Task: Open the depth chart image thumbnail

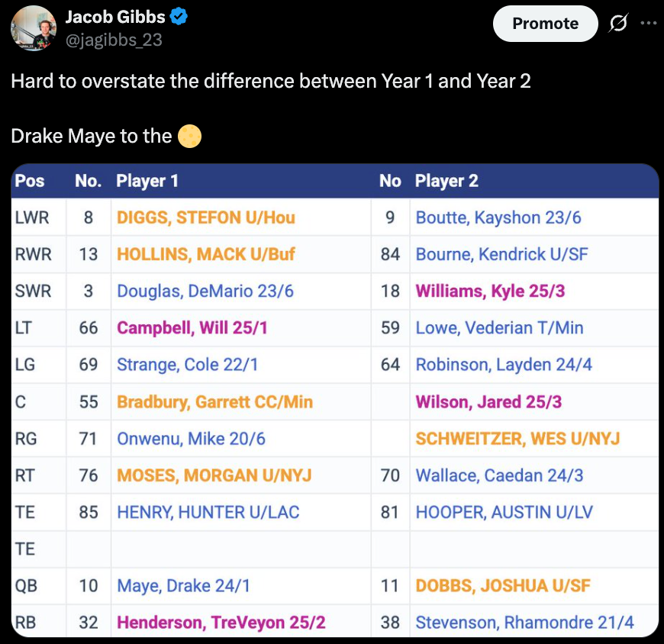Action: click(x=335, y=400)
